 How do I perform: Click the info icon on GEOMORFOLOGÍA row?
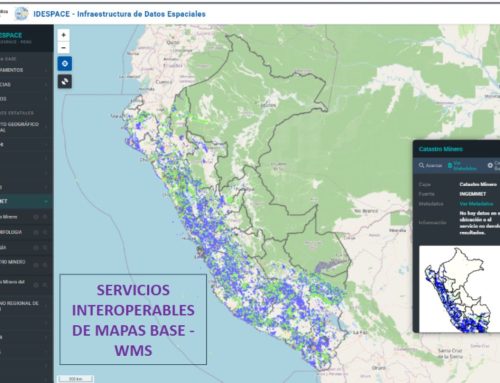[x=36, y=232]
